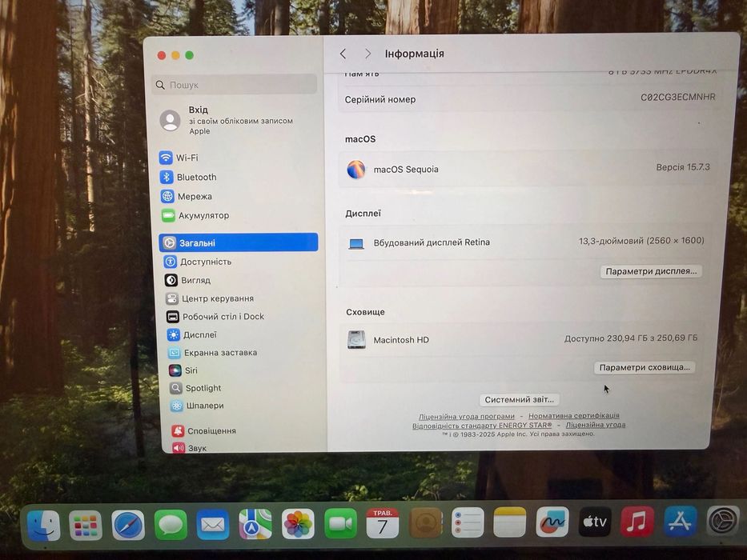Open App Store in the Dock

pos(681,521)
